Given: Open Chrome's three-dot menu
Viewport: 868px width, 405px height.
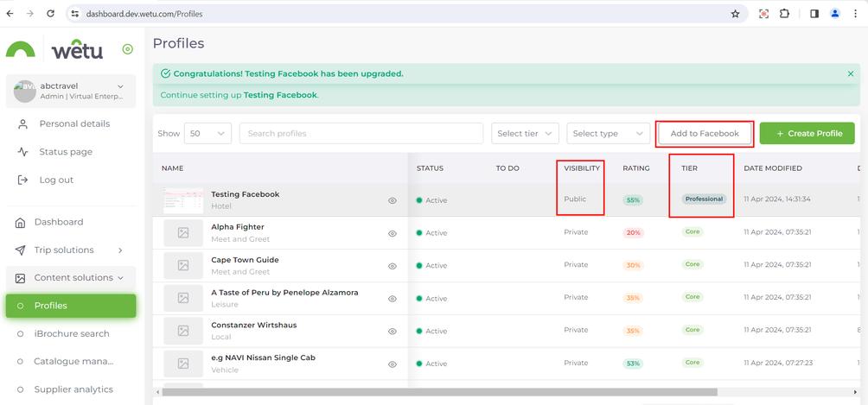Looking at the screenshot, I should tap(856, 14).
